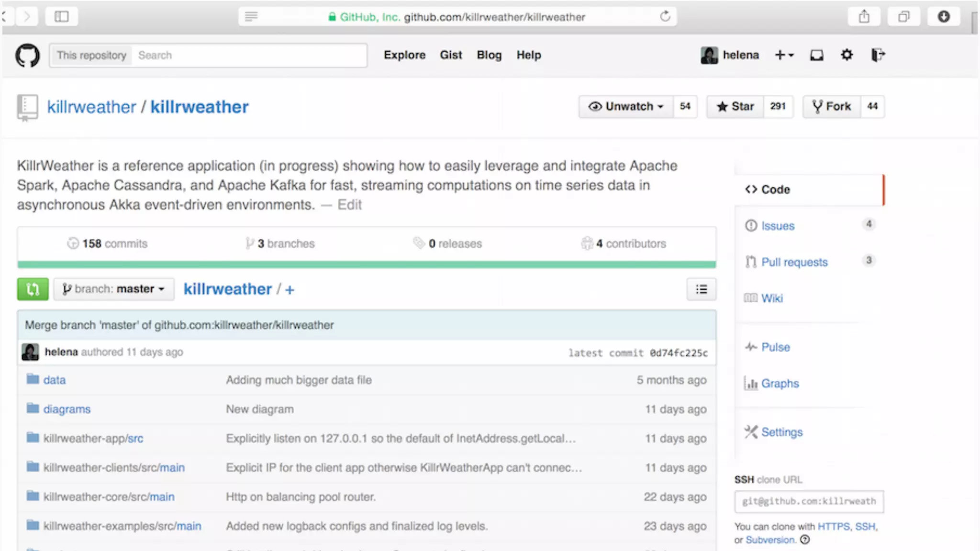Open the data folder

click(55, 380)
